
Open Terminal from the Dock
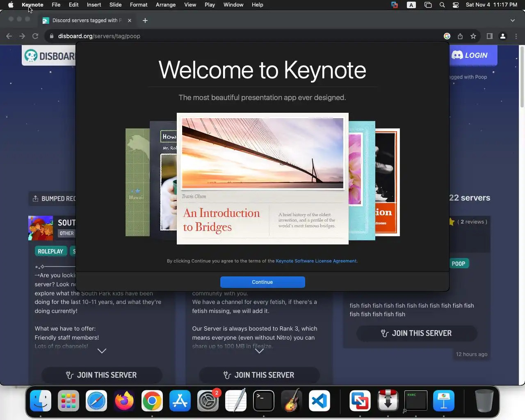pyautogui.click(x=264, y=401)
